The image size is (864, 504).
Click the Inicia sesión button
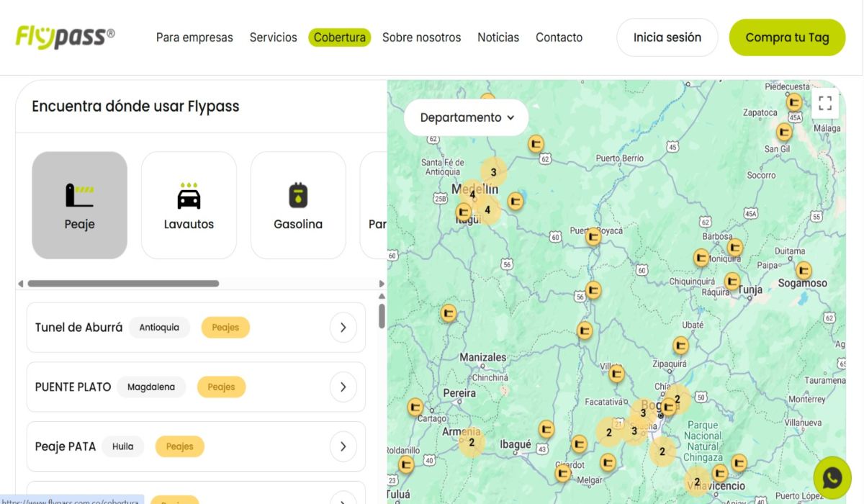667,37
